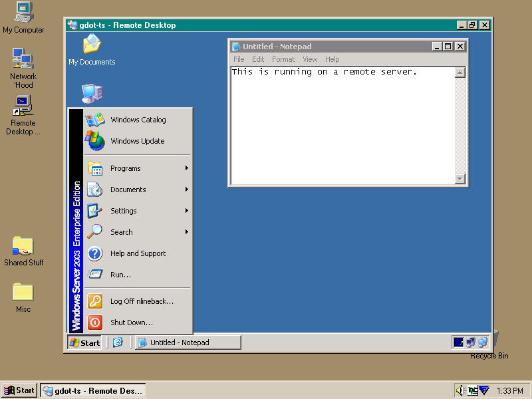The image size is (532, 399).
Task: Maximize the Notepad window
Action: 448,47
